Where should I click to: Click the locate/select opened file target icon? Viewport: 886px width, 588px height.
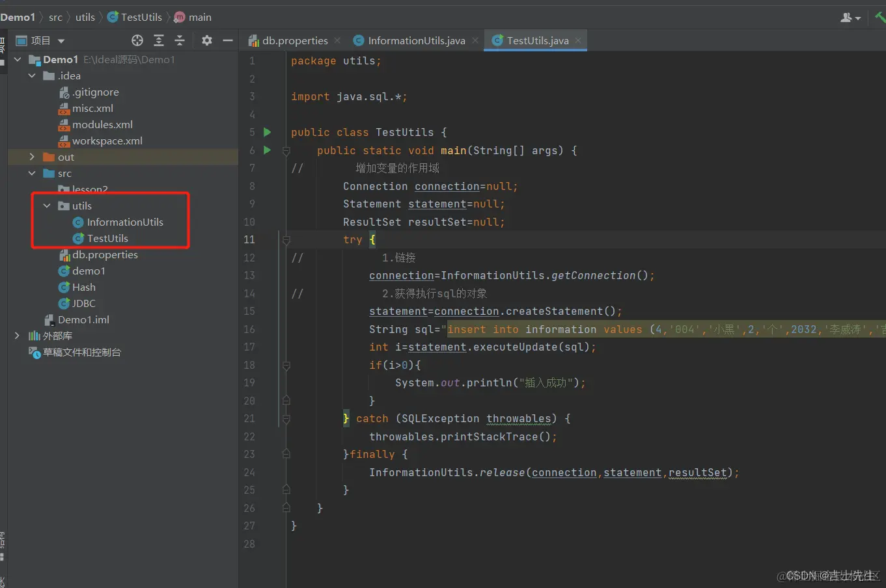click(x=137, y=40)
